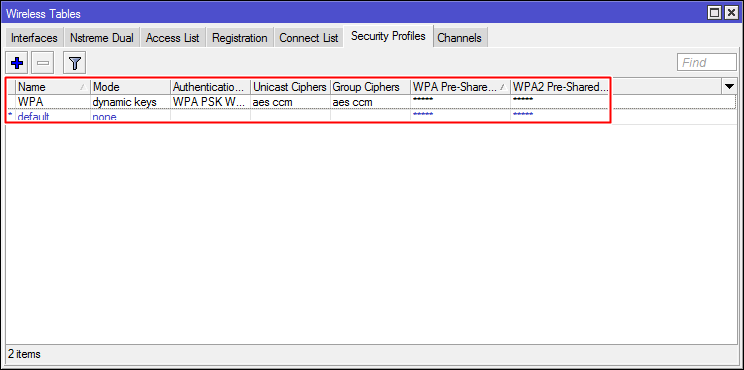Click the '2 items' status bar text
Image resolution: width=744 pixels, height=370 pixels.
tap(24, 354)
